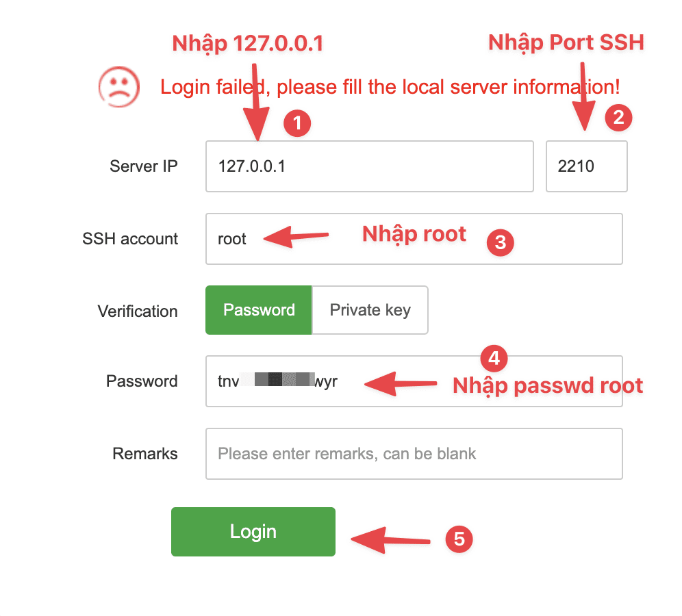Image resolution: width=682 pixels, height=616 pixels.
Task: Click the red arrow pointing at Login
Action: click(x=390, y=539)
